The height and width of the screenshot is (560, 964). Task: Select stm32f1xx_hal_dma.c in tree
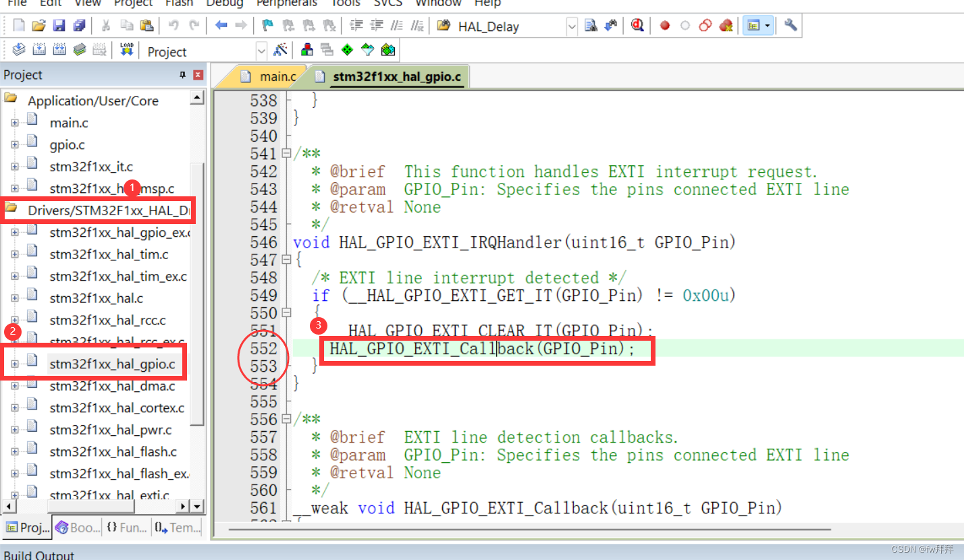112,387
